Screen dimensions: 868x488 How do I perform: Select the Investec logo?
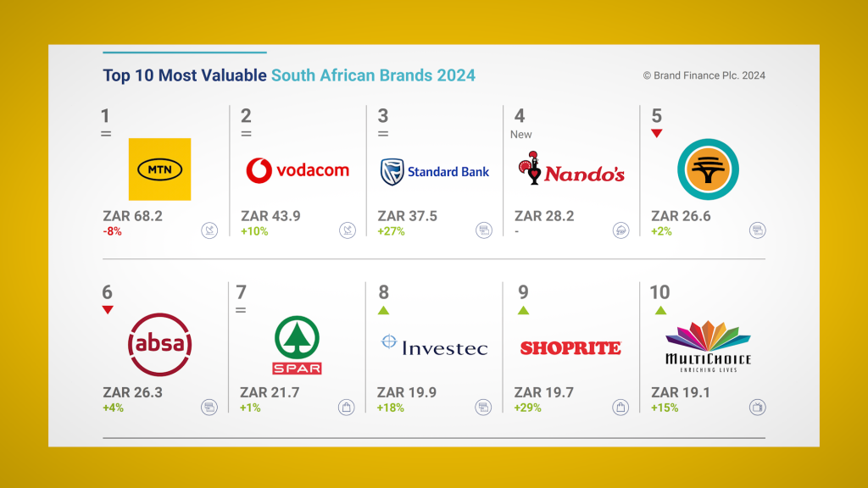[x=435, y=346]
